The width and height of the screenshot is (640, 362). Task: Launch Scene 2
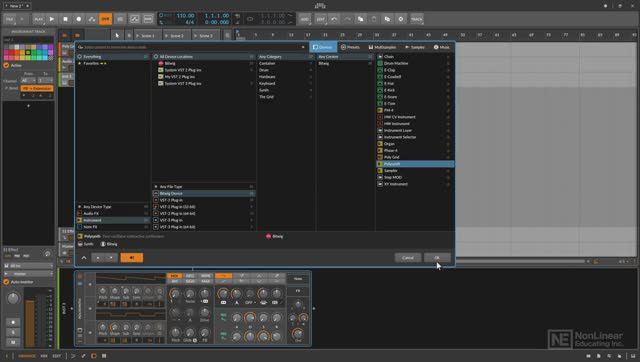[x=177, y=36]
